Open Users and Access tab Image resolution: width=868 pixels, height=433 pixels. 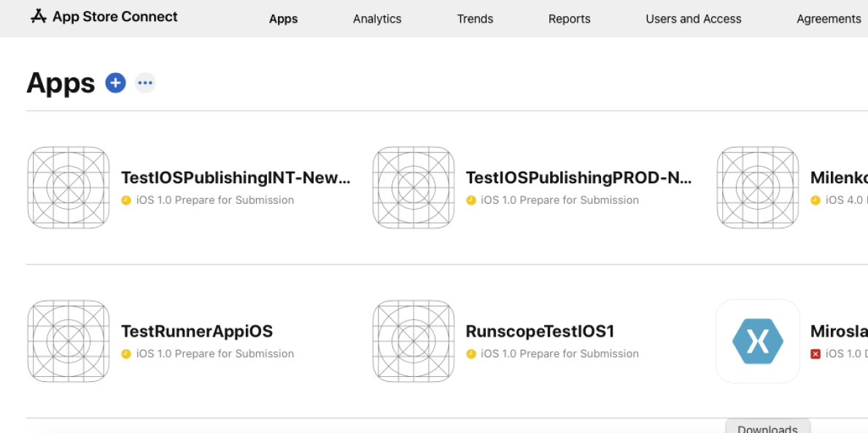[694, 19]
